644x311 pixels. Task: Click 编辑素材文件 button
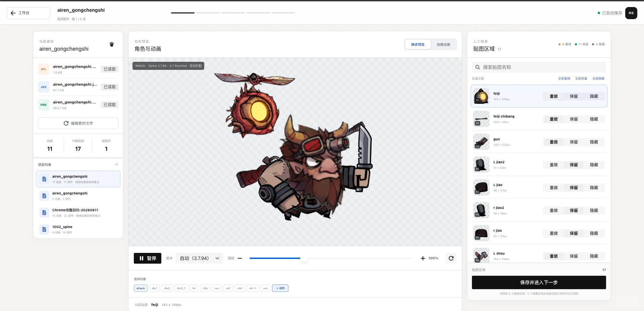pos(78,123)
